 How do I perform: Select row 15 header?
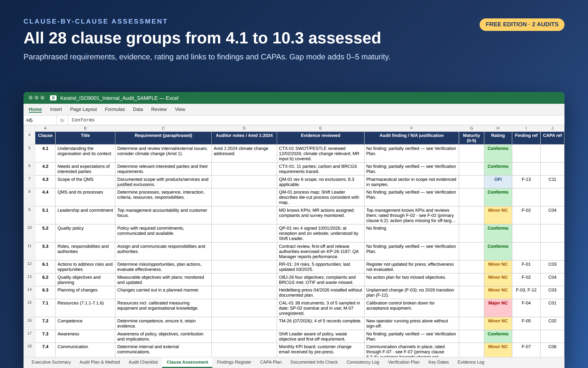(x=29, y=308)
